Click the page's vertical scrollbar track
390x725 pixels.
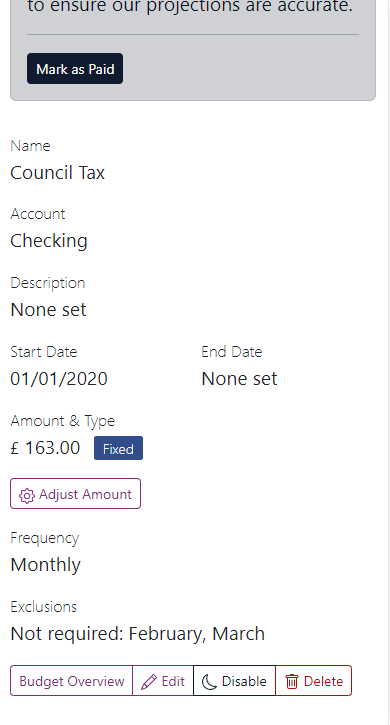389,362
